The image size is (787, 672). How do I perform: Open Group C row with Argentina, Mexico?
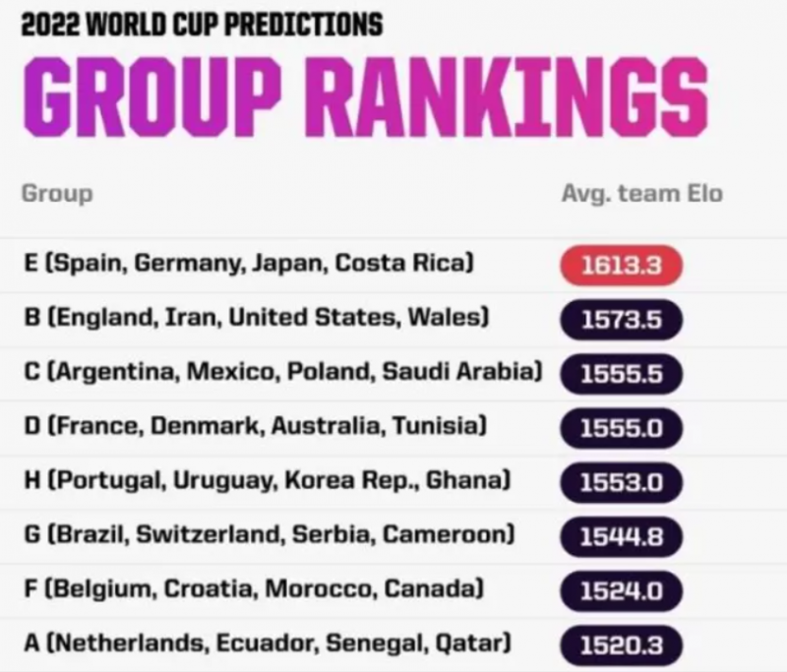point(282,373)
